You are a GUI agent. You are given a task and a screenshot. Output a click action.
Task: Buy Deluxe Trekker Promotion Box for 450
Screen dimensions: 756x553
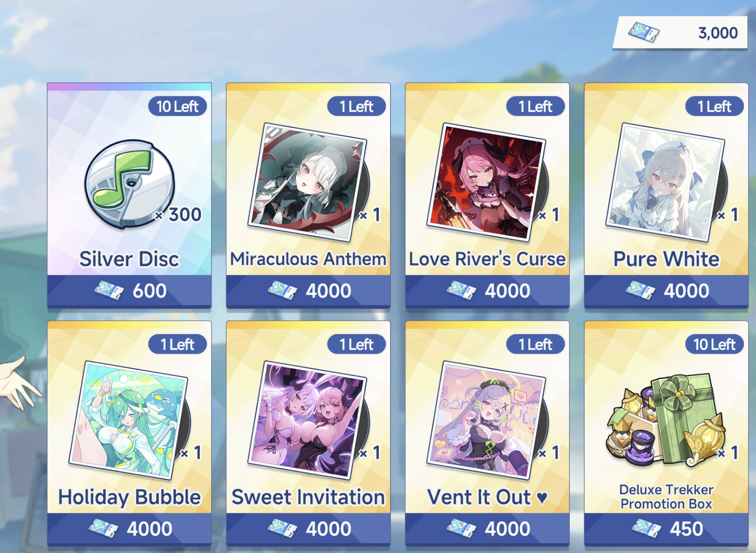[x=667, y=529]
